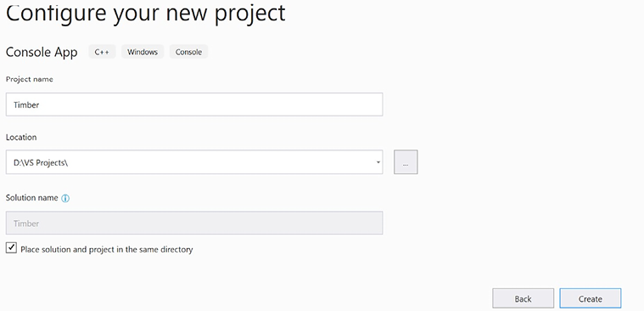644x311 pixels.
Task: Select the Windows platform tag
Action: click(143, 52)
